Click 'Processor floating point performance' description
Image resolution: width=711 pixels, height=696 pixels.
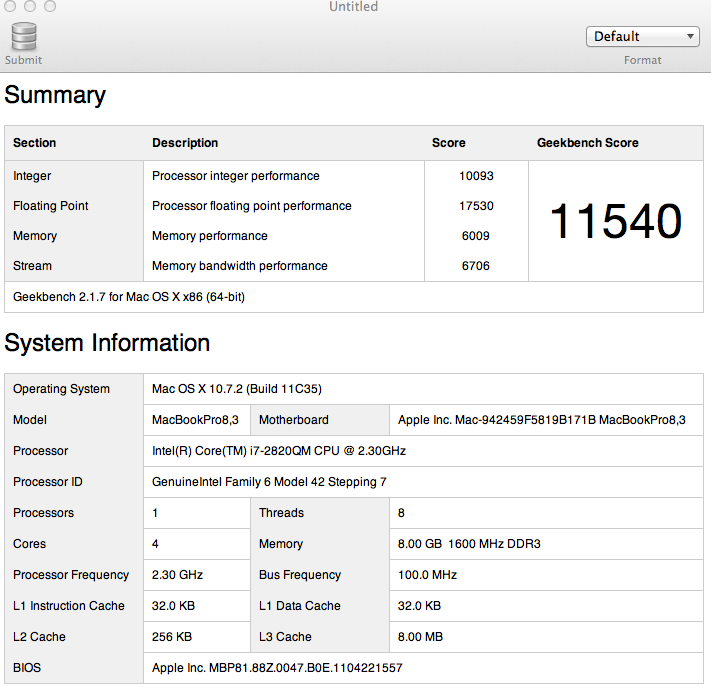[x=252, y=206]
